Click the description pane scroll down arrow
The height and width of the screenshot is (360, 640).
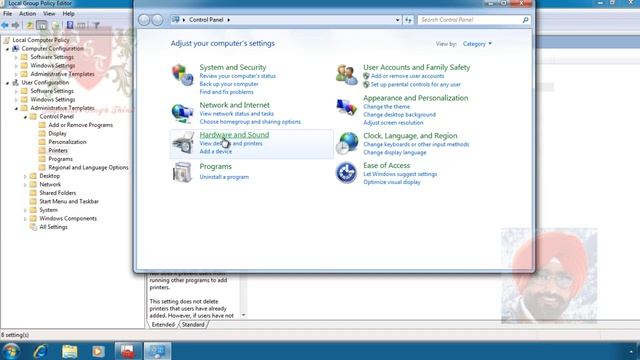pyautogui.click(x=243, y=315)
